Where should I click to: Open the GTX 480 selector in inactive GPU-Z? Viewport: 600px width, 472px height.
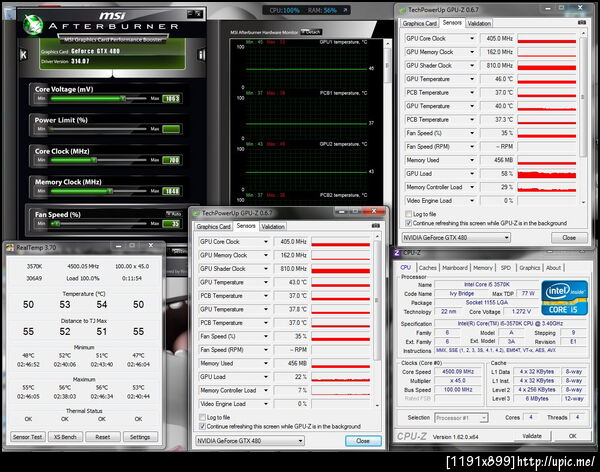pyautogui.click(x=456, y=237)
